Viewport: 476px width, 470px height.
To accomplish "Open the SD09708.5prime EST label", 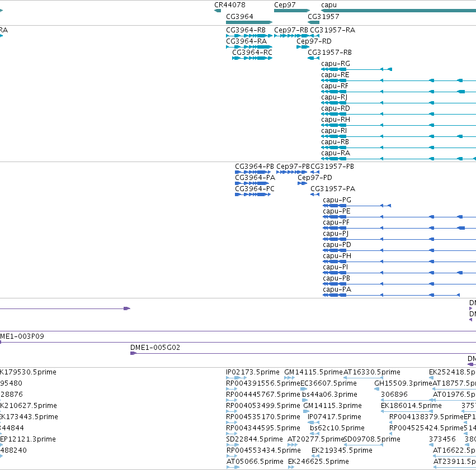I will click(x=372, y=440).
